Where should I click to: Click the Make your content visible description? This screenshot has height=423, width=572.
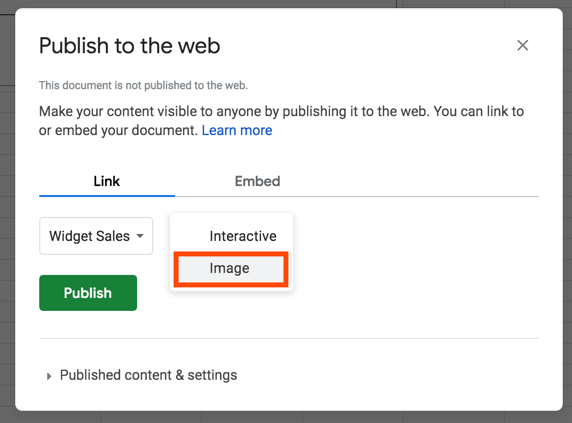pos(281,121)
